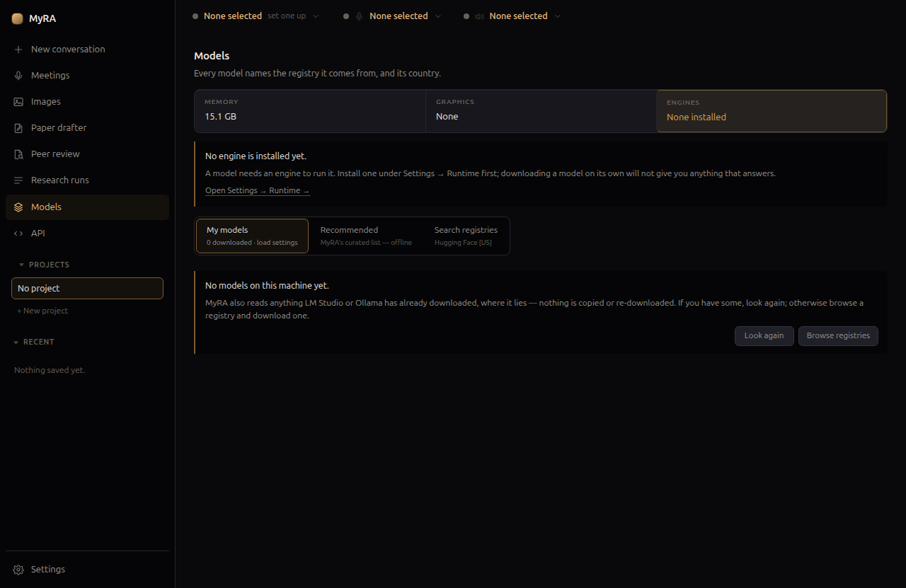The width and height of the screenshot is (906, 588).
Task: Go to Peer review in sidebar
Action: coord(87,154)
